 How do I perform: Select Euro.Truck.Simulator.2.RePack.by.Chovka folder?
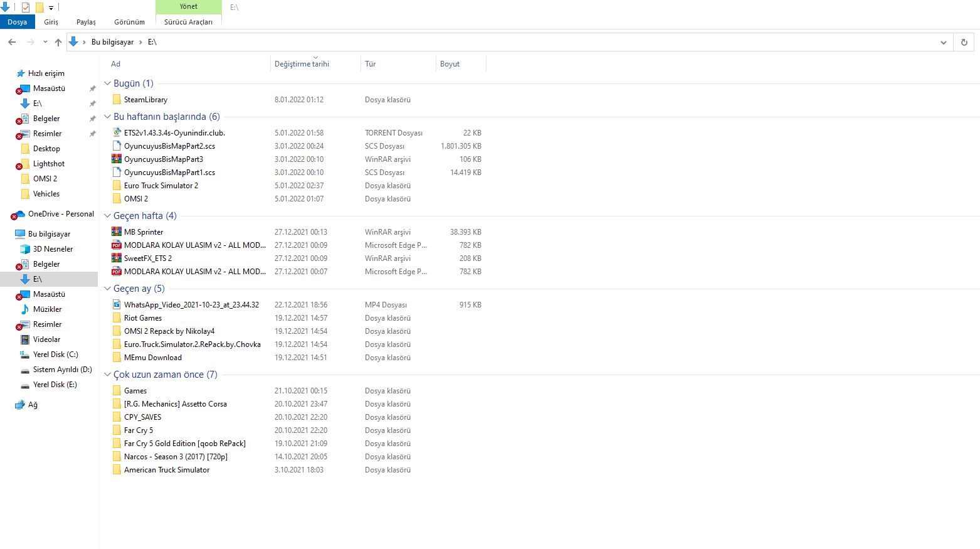[192, 344]
